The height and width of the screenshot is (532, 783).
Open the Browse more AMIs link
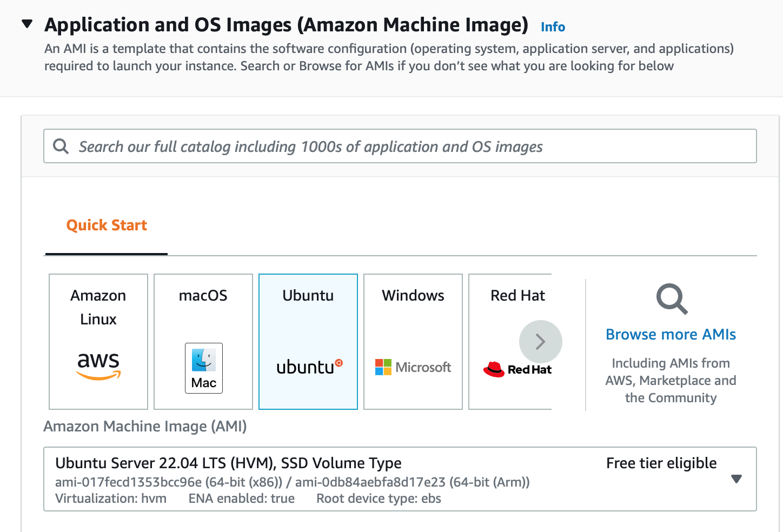[x=671, y=335]
